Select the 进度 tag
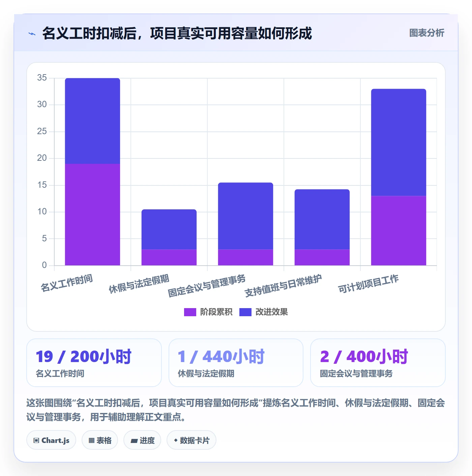Screen dimensions: 472x476 tap(142, 440)
